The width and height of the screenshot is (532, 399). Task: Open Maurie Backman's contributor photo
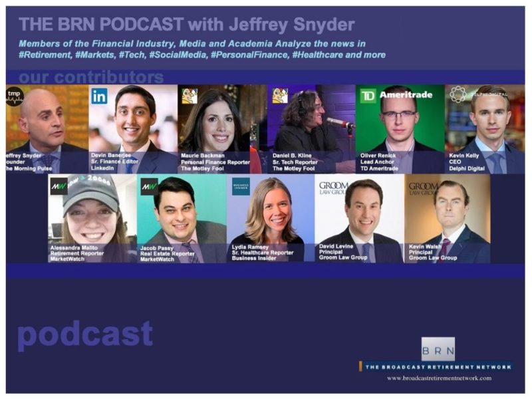(x=222, y=129)
